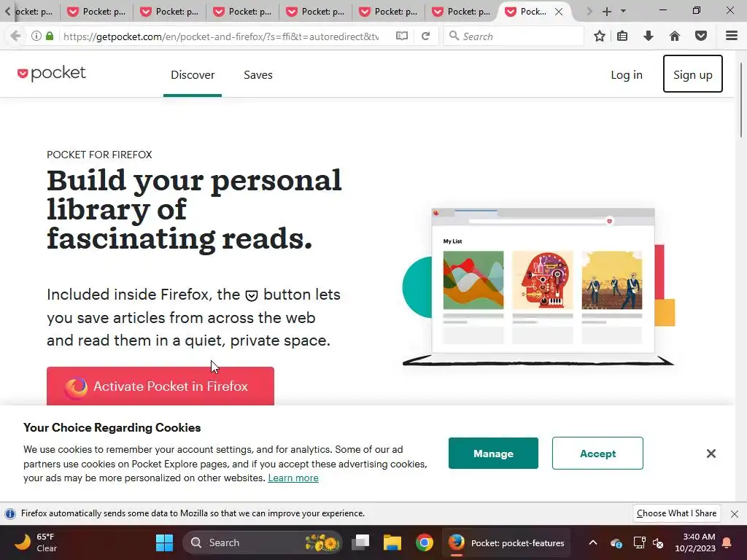This screenshot has height=560, width=747.
Task: Click the Manage cookies button
Action: tap(493, 454)
